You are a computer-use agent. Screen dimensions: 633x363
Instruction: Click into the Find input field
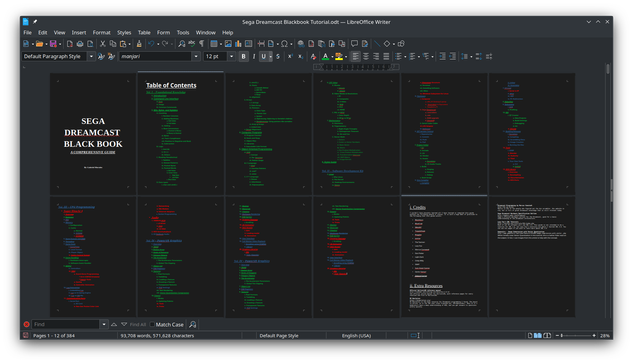click(x=65, y=324)
